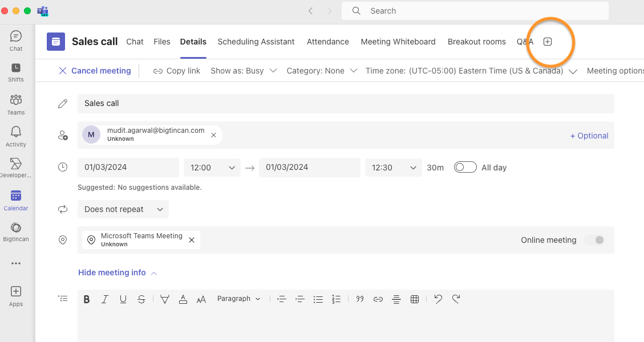Toggle the All day switch
644x342 pixels.
coord(465,167)
